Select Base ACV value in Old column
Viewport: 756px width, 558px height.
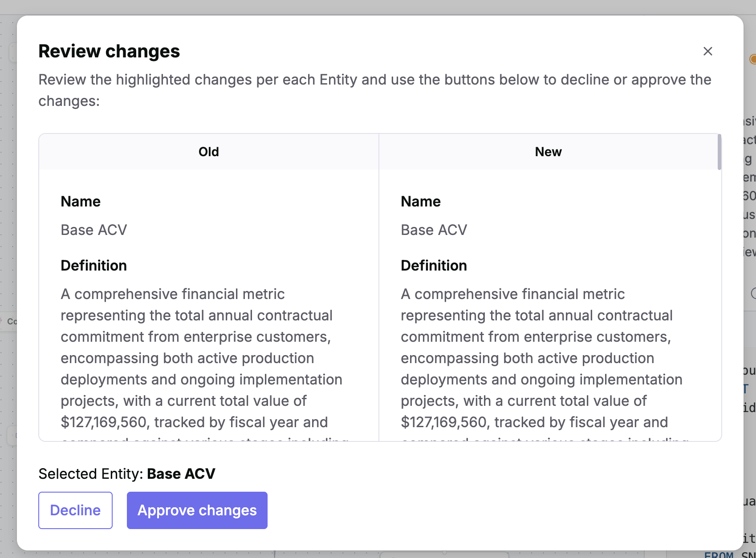click(x=94, y=230)
